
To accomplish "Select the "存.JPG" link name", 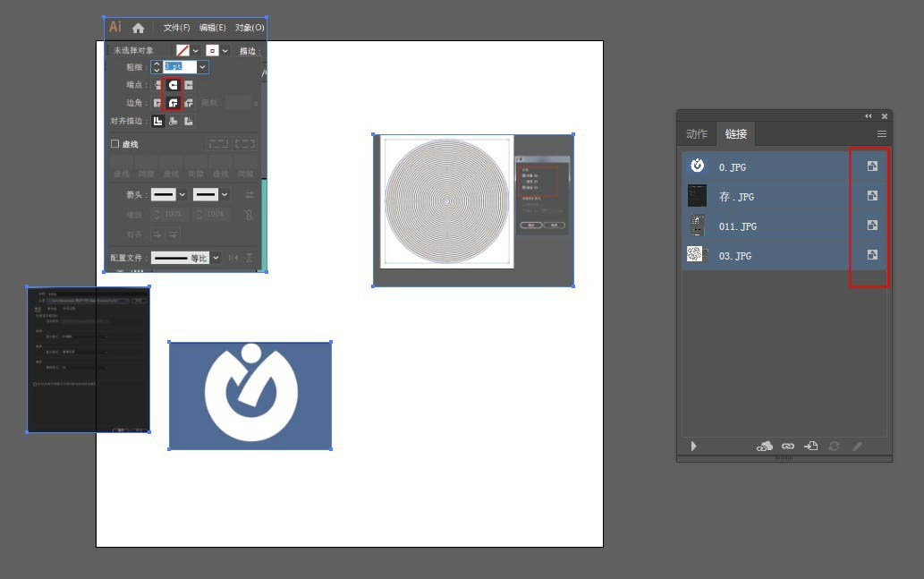I will coord(736,196).
